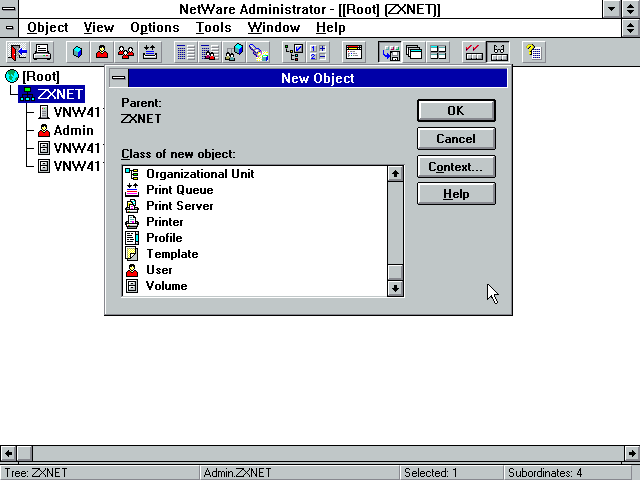Click the class list scrollbar thumb

[x=395, y=272]
